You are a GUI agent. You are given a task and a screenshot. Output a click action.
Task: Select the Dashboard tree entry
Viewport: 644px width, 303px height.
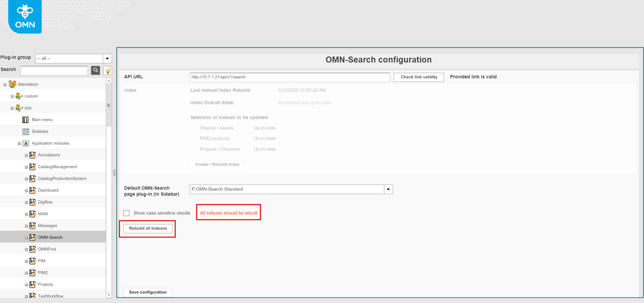[48, 190]
